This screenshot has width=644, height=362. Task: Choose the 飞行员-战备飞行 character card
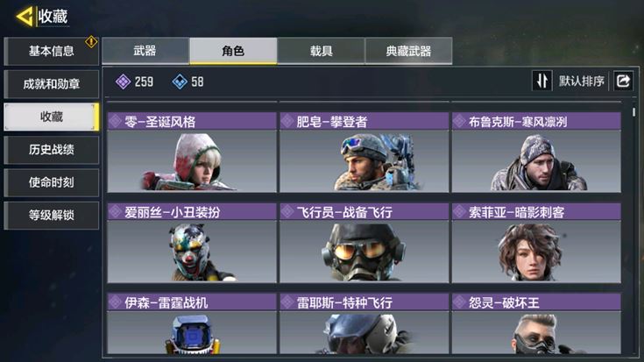(x=364, y=243)
